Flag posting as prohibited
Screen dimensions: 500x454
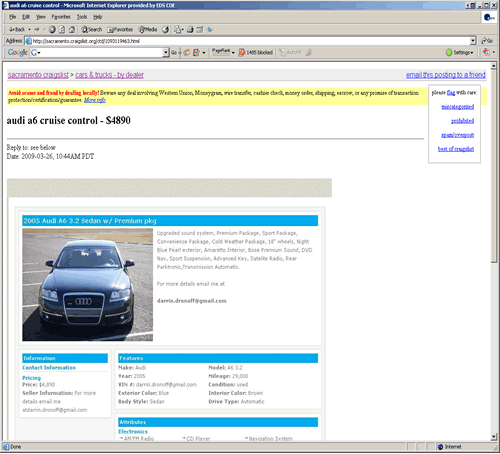coord(462,121)
